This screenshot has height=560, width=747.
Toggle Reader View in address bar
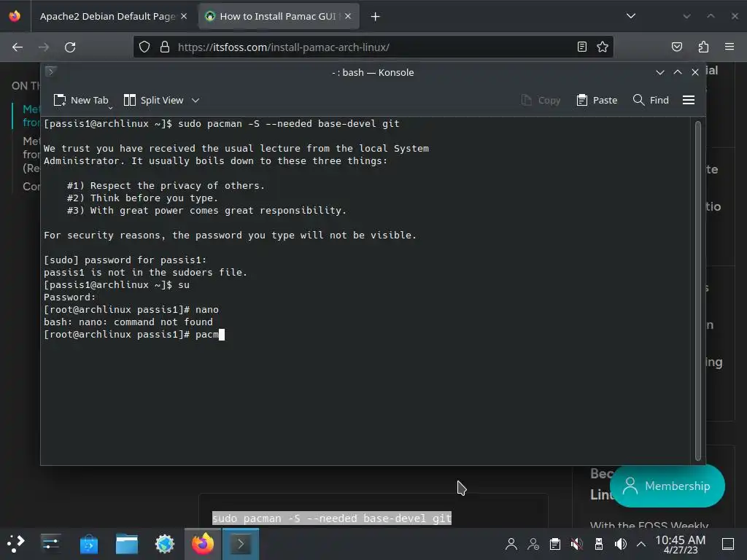point(581,47)
